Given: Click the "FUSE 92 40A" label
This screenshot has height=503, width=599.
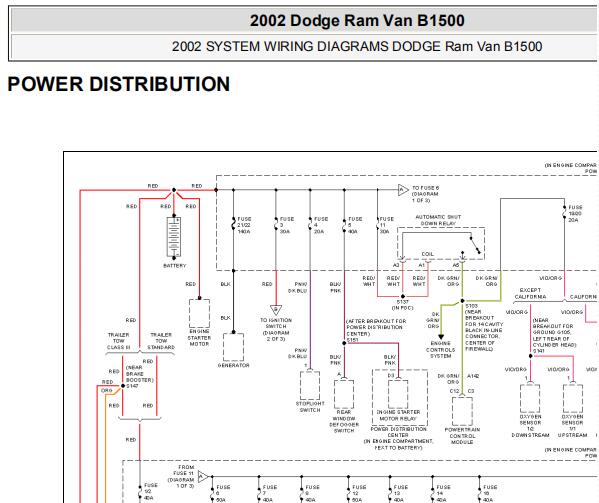Looking at the screenshot, I should [x=151, y=492].
